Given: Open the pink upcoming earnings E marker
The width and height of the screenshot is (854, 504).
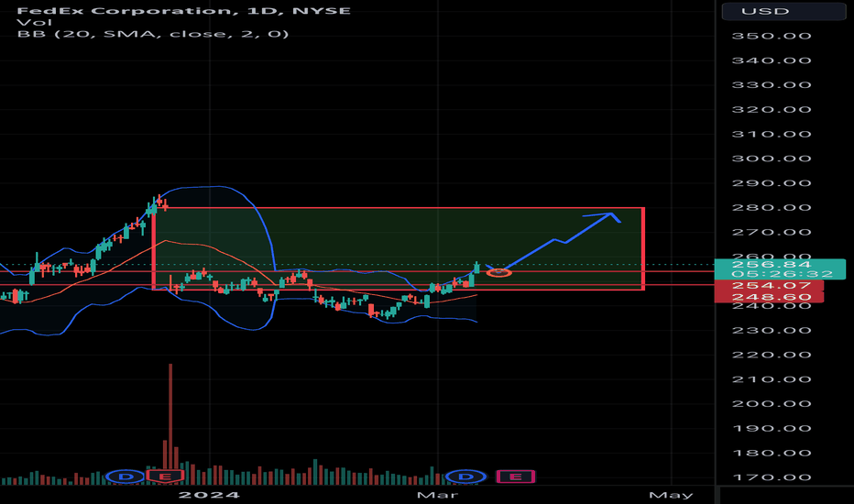Looking at the screenshot, I should (x=515, y=477).
